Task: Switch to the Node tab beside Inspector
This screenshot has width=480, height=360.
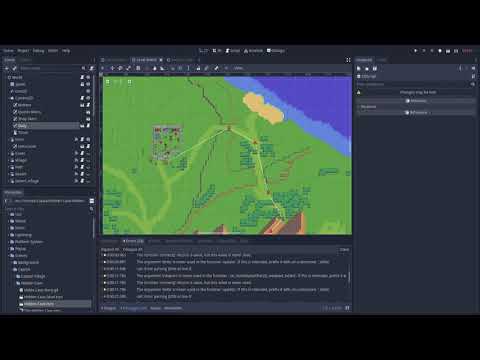Action: (383, 60)
